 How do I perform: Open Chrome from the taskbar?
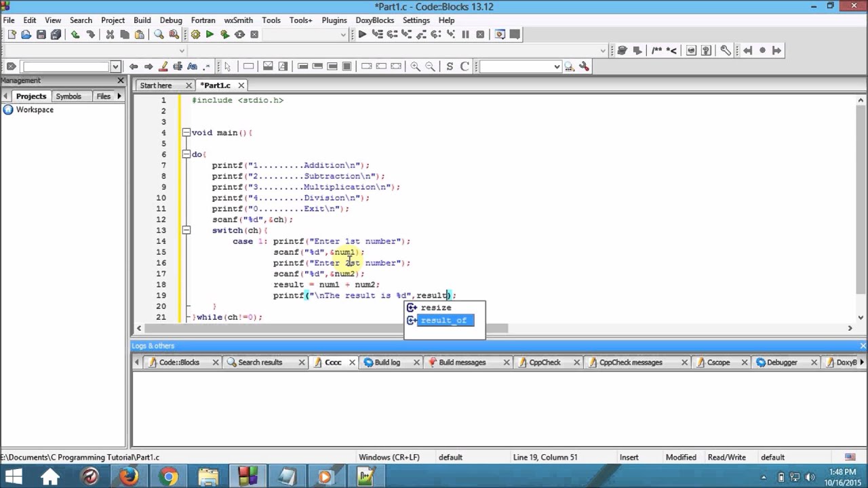coord(168,476)
